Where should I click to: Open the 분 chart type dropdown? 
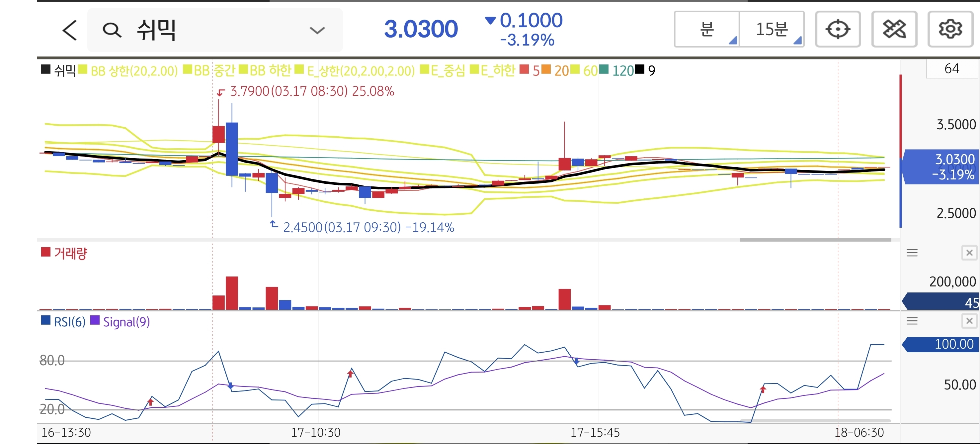tap(707, 29)
